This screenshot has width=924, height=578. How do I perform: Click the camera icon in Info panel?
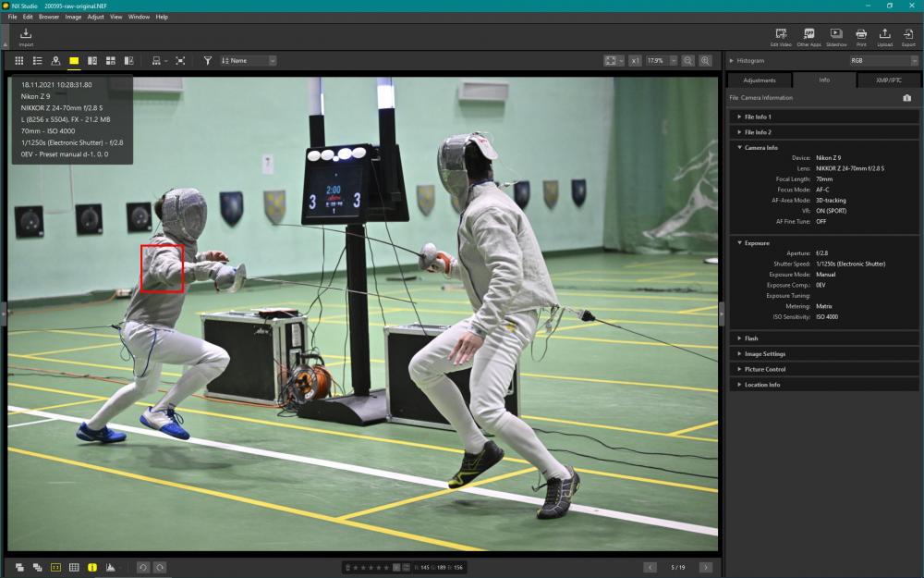point(907,98)
